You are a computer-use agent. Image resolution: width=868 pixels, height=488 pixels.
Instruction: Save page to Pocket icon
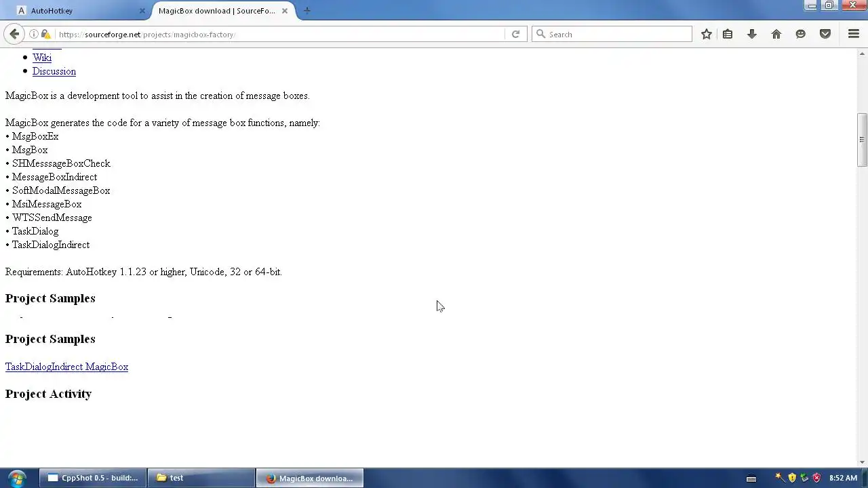coord(825,34)
